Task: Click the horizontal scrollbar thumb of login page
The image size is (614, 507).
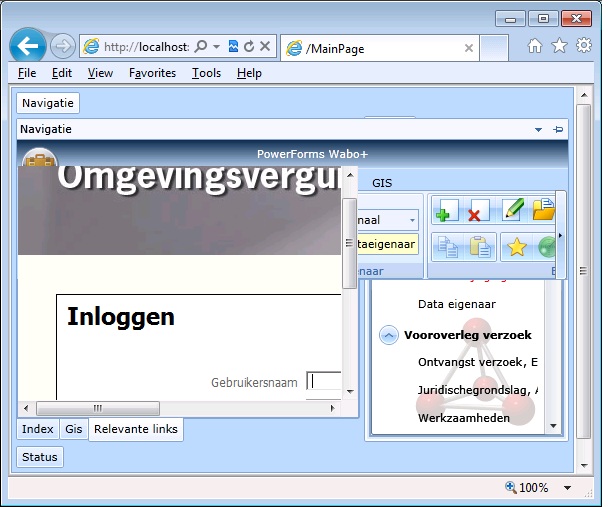Action: (x=98, y=408)
